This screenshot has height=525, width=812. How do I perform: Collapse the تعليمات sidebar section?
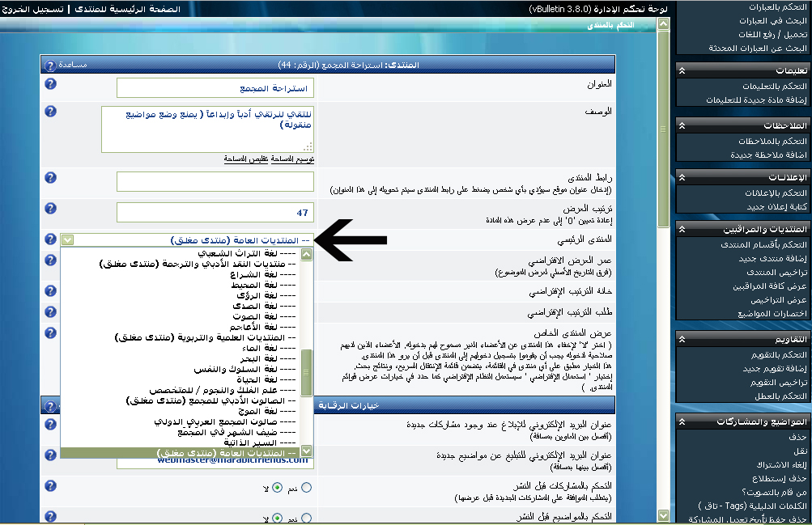pos(682,70)
